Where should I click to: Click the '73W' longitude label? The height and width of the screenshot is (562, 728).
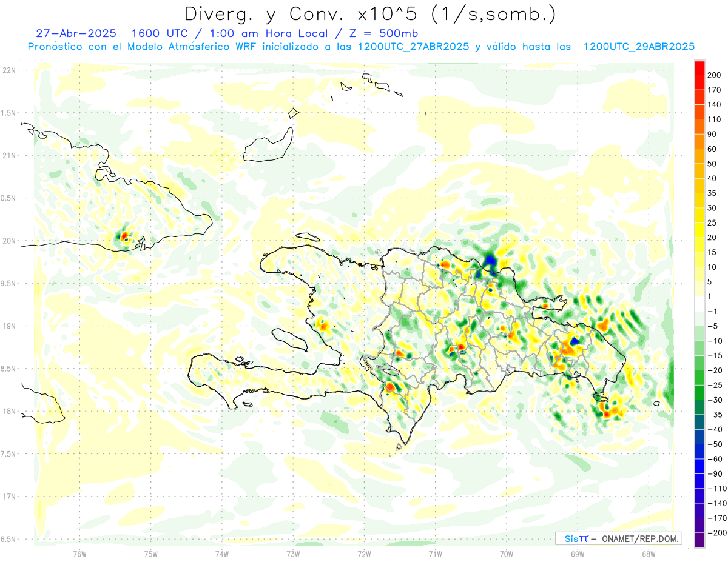pos(293,554)
